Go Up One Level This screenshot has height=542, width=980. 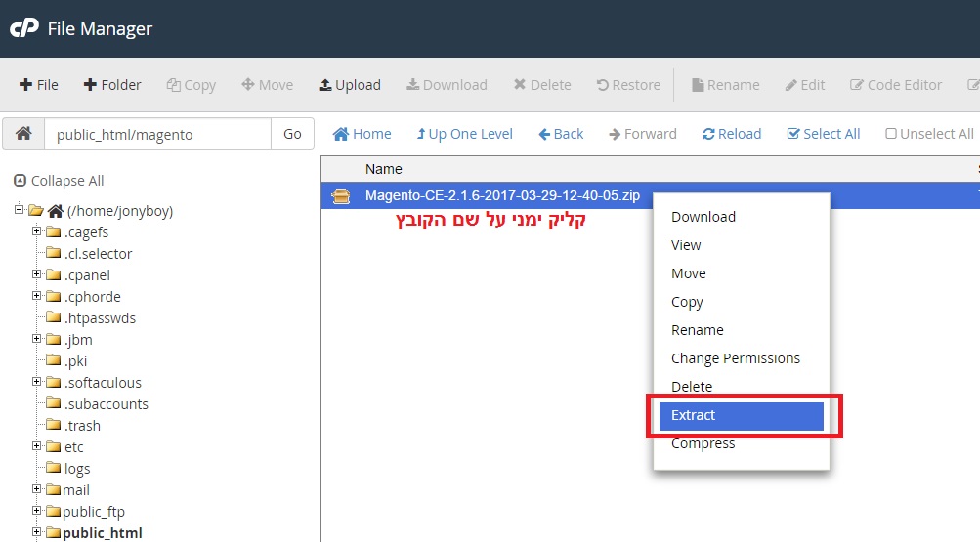[465, 134]
